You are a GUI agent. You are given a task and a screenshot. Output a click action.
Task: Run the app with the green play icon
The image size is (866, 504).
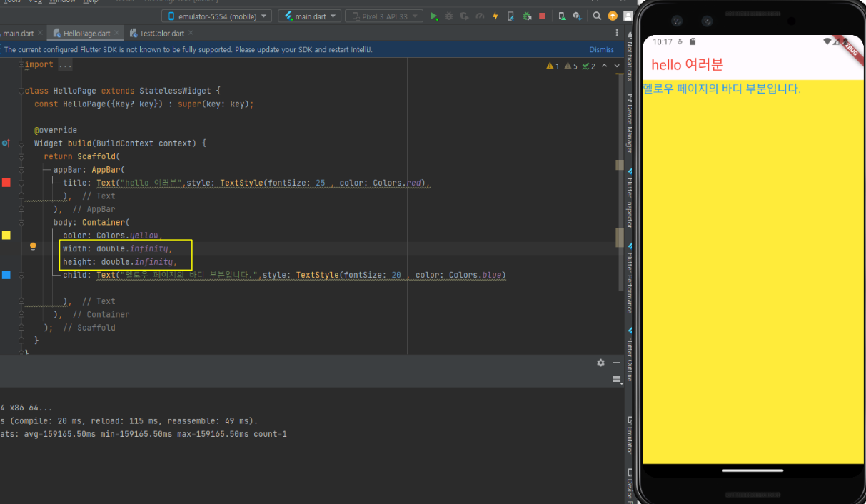pyautogui.click(x=435, y=16)
